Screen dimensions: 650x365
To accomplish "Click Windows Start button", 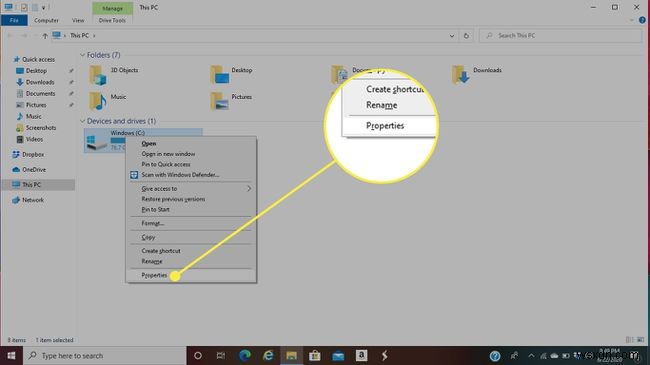I will (x=11, y=355).
